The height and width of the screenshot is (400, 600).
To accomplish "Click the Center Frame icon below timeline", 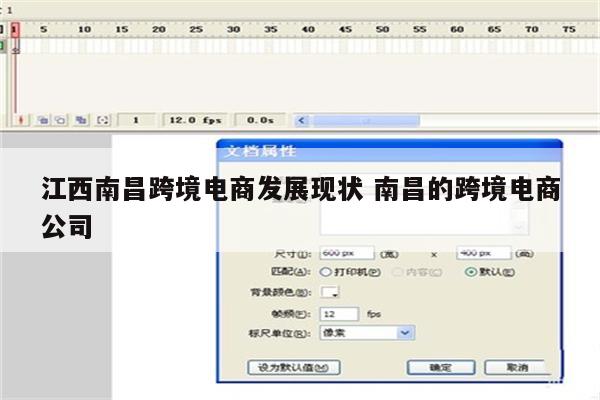I will point(21,120).
